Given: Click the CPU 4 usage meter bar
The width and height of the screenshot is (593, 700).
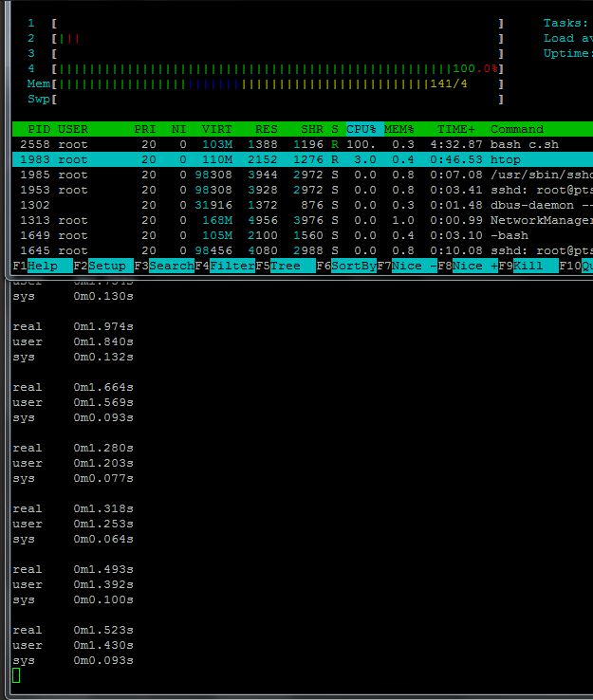Looking at the screenshot, I should pyautogui.click(x=277, y=68).
